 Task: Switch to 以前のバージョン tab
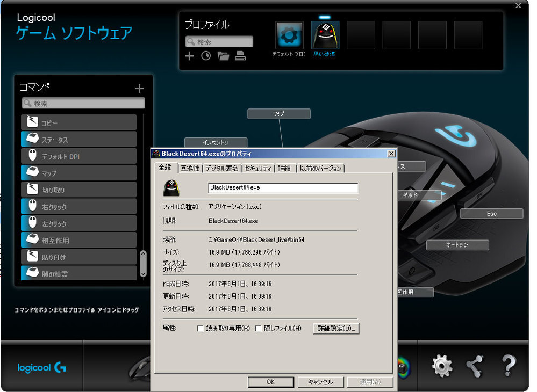coord(320,168)
